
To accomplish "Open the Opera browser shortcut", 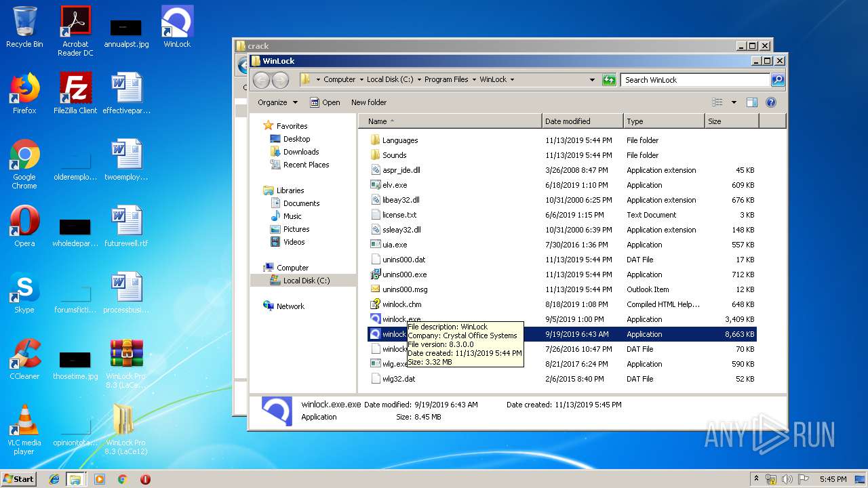I will pyautogui.click(x=24, y=226).
